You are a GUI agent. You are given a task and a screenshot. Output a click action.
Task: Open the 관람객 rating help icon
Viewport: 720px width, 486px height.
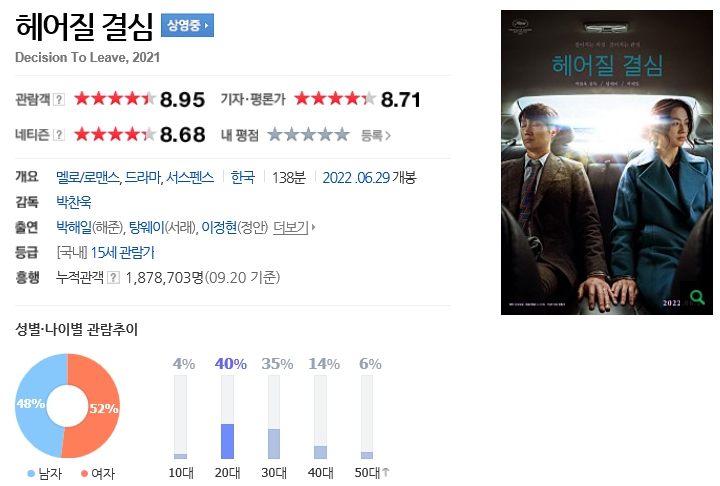click(x=59, y=99)
